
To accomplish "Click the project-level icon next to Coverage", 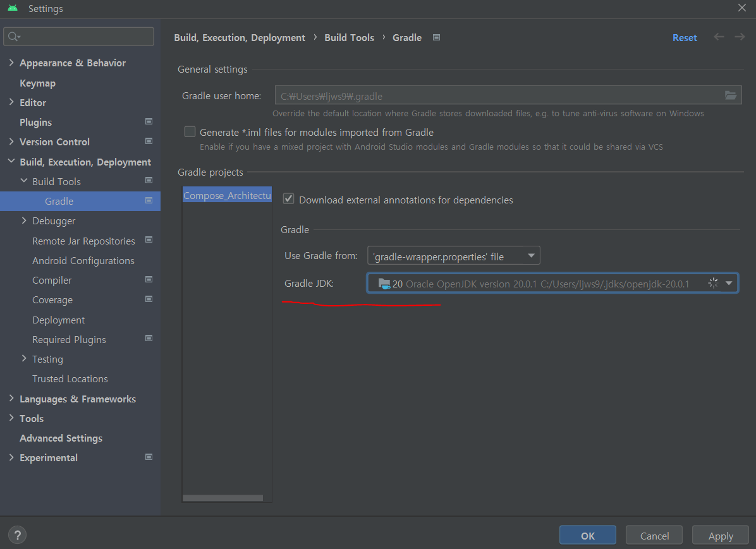I will 149,299.
